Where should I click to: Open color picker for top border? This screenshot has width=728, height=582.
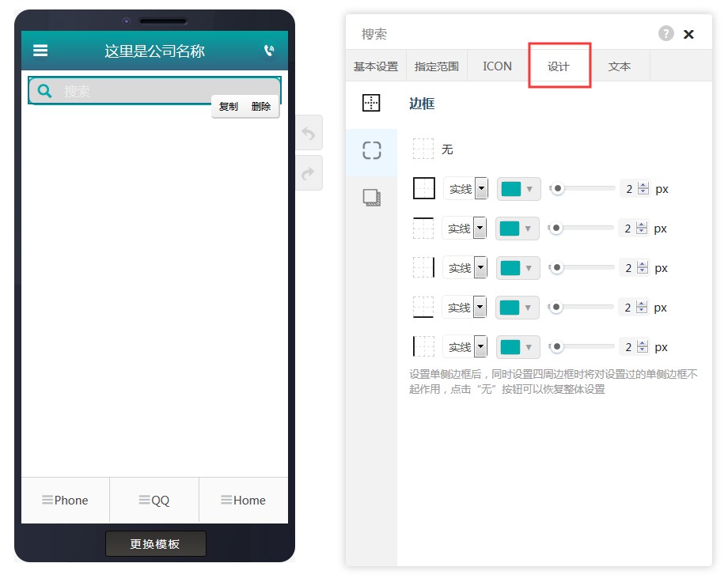(518, 229)
